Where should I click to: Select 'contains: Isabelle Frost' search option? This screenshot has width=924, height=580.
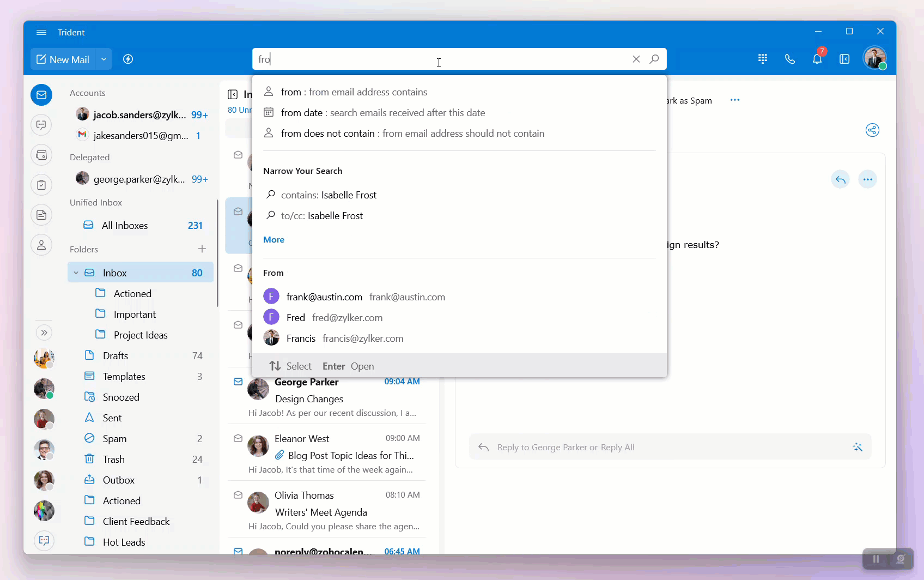click(459, 195)
